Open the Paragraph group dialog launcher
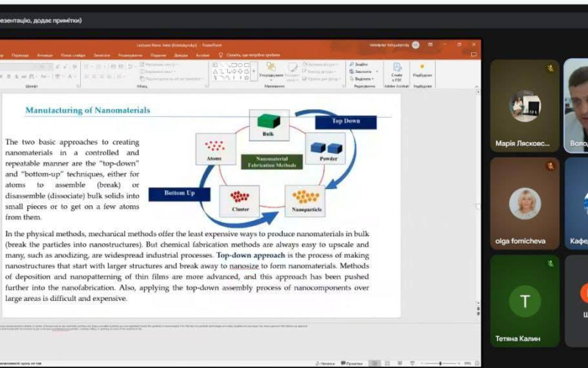 click(206, 86)
